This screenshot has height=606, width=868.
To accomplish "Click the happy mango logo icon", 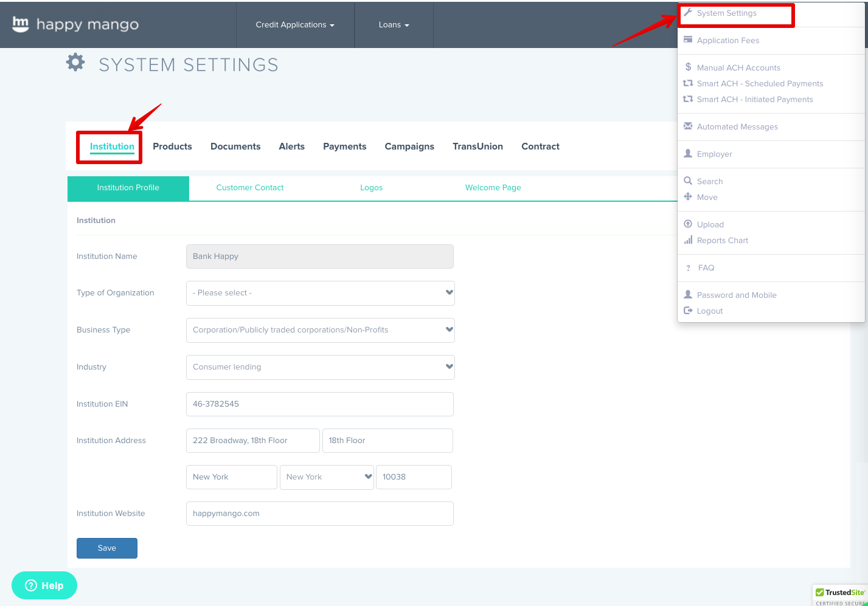I will 21,24.
